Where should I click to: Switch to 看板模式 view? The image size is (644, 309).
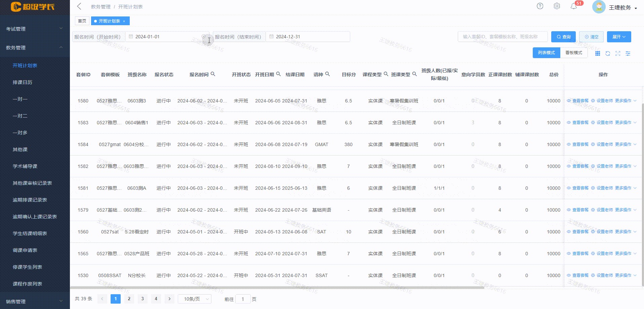(x=573, y=52)
